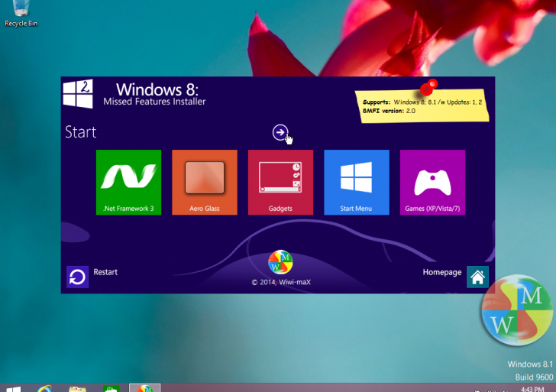Click the Windows logo in installer header
This screenshot has width=556, height=392.
coord(78,94)
